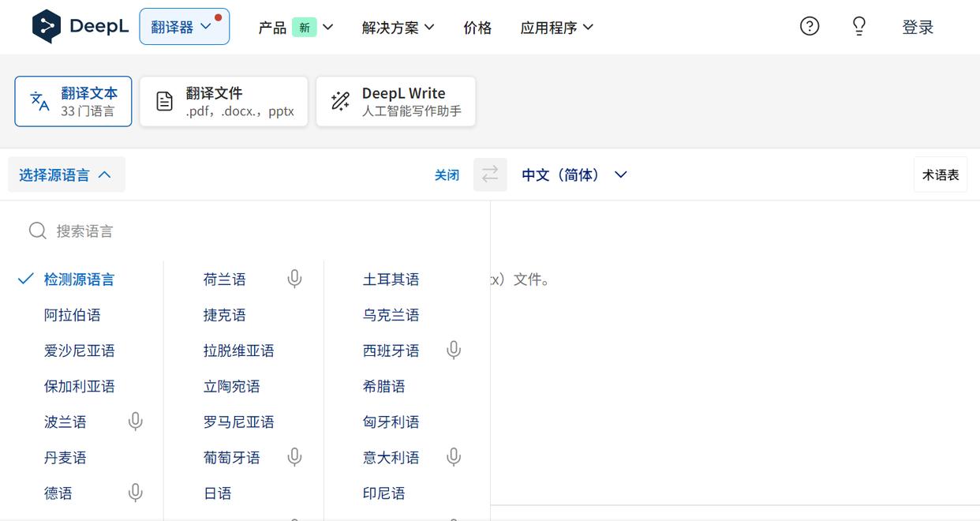Open the help question mark icon
This screenshot has height=521, width=980.
pos(810,26)
